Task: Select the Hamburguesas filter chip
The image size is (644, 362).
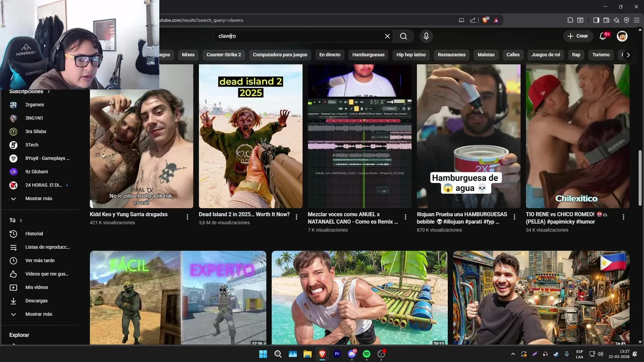Action: click(368, 55)
